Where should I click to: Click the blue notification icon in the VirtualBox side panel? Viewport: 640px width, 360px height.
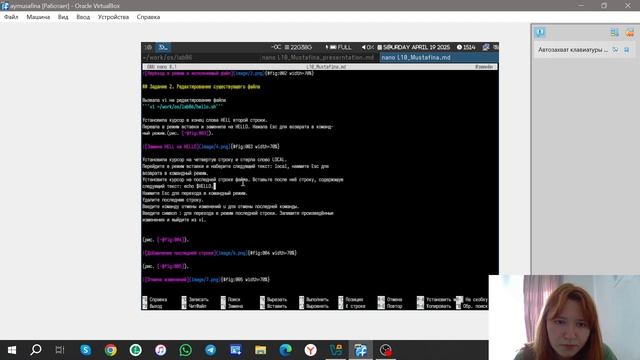(540, 32)
